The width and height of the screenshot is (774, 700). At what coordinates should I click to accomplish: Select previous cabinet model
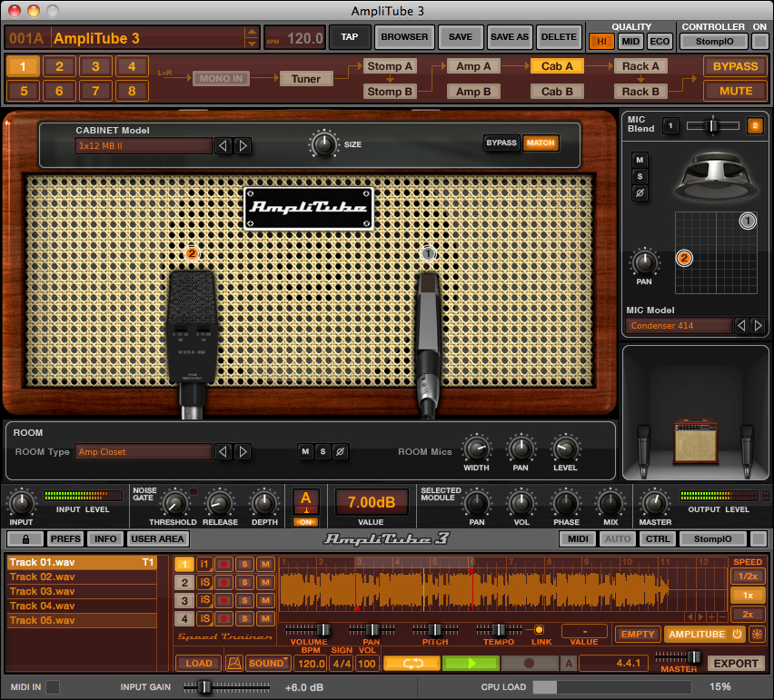(x=223, y=146)
